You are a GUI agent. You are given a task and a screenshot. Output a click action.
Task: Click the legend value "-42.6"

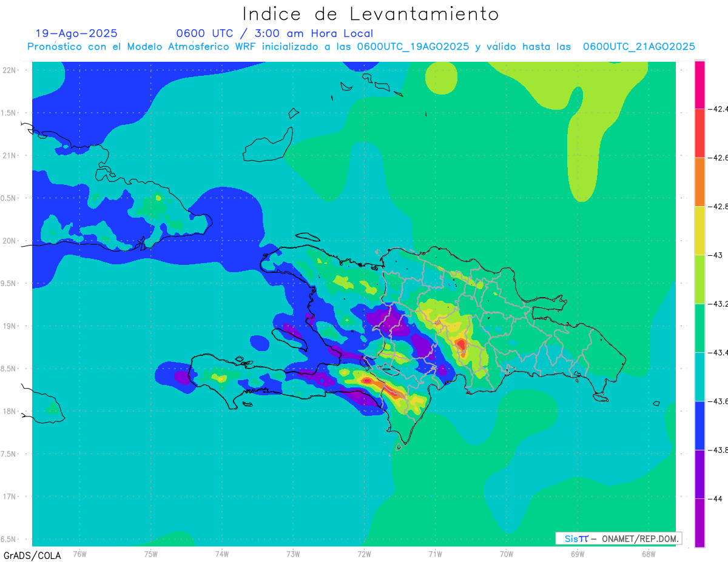click(718, 158)
